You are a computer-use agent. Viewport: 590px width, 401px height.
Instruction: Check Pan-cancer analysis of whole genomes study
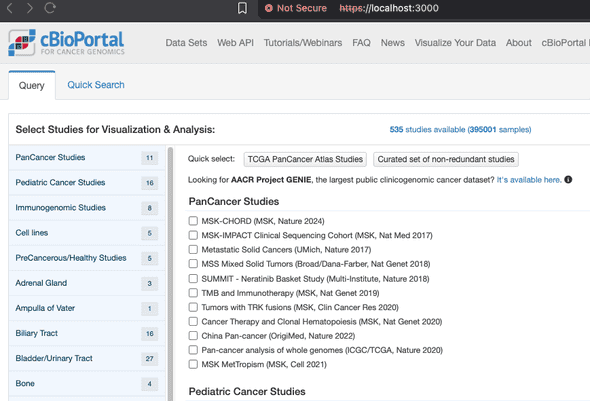(193, 350)
